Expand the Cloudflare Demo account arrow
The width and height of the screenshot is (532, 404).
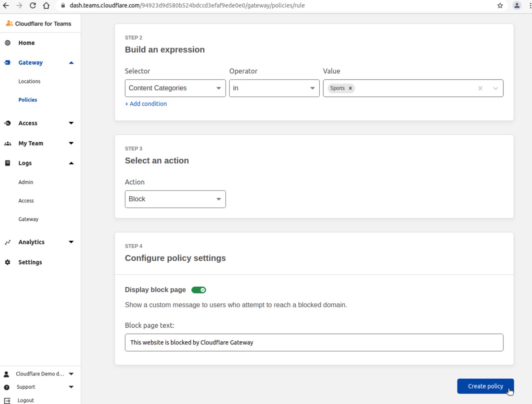click(71, 374)
